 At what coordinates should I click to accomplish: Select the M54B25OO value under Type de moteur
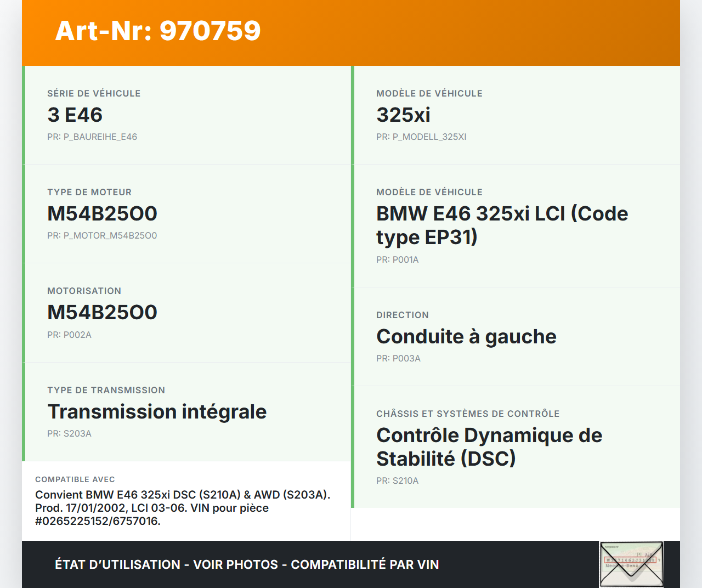click(x=102, y=214)
